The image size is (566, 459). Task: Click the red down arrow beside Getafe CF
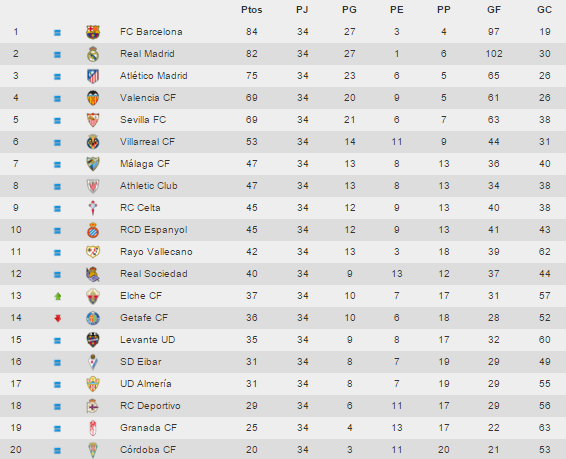(57, 318)
